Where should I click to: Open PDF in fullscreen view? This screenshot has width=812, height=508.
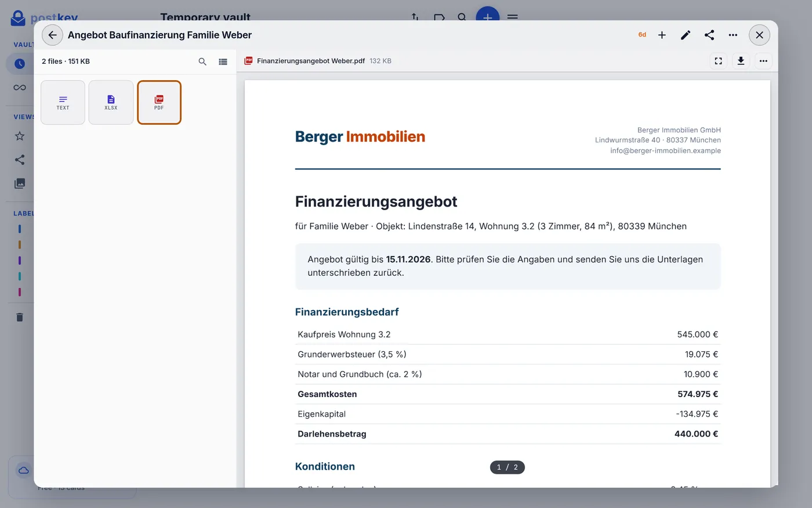pos(718,61)
